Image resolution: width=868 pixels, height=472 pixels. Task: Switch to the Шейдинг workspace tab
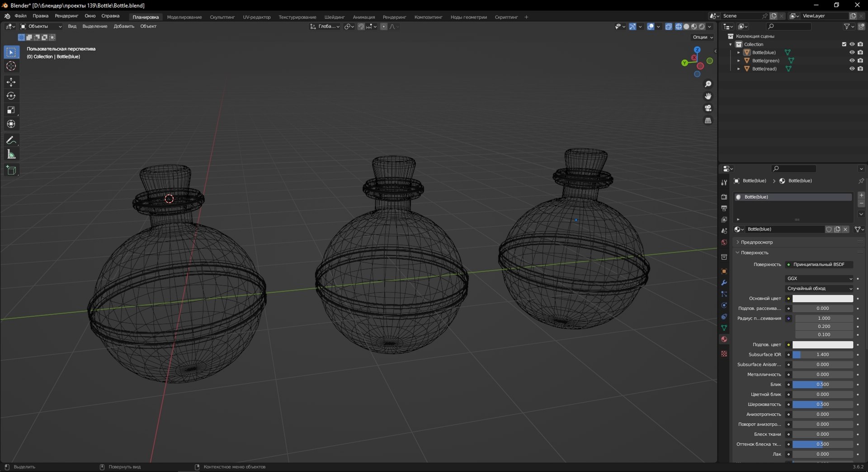coord(335,17)
